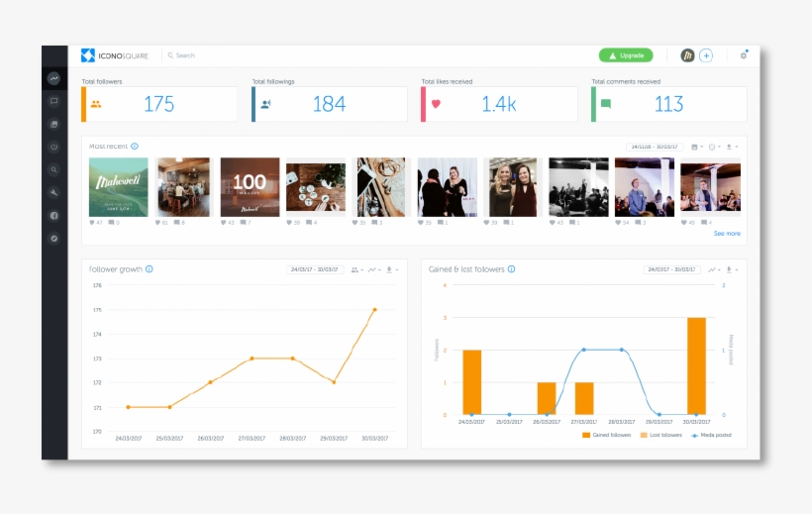This screenshot has height=514, width=812.
Task: Click the 27/03/2017 gained followers bar
Action: pos(584,398)
